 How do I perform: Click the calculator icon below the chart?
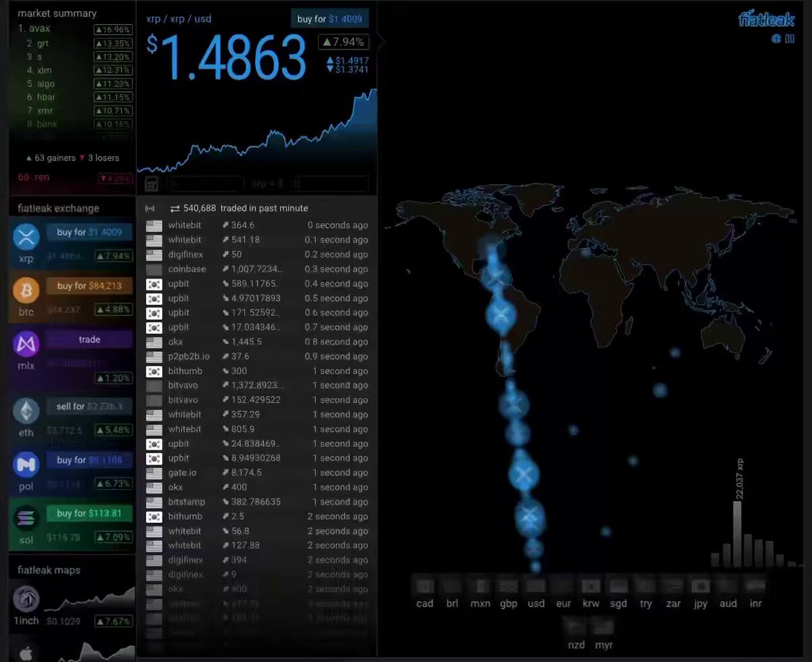click(x=152, y=183)
